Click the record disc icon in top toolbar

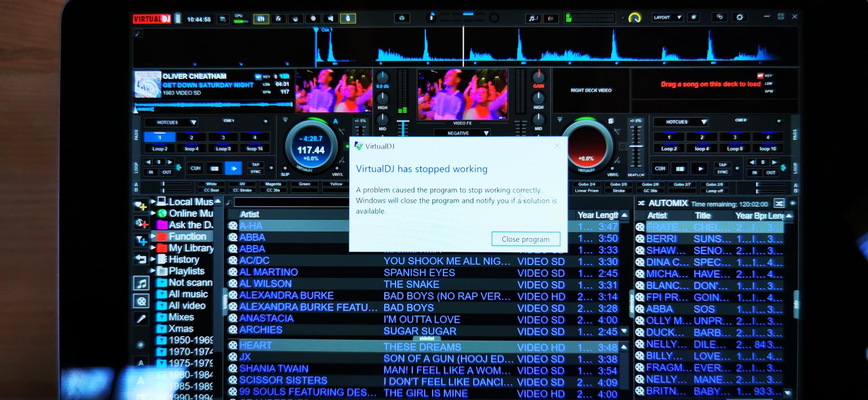tap(313, 19)
